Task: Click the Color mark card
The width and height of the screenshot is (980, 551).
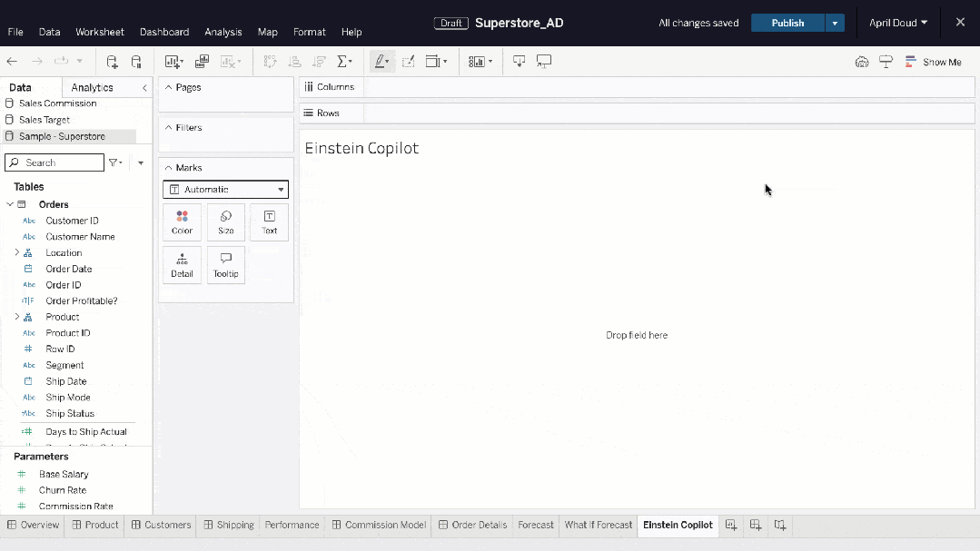Action: point(182,221)
